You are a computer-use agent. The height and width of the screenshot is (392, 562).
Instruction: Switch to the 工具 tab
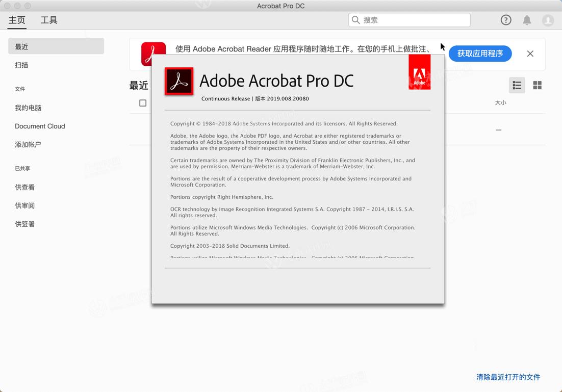tap(48, 20)
